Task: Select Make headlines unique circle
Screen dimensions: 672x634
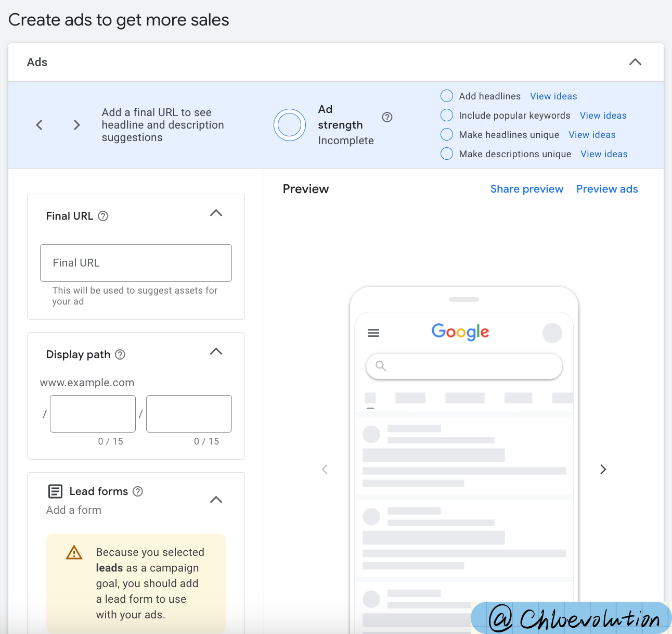Action: coord(447,134)
